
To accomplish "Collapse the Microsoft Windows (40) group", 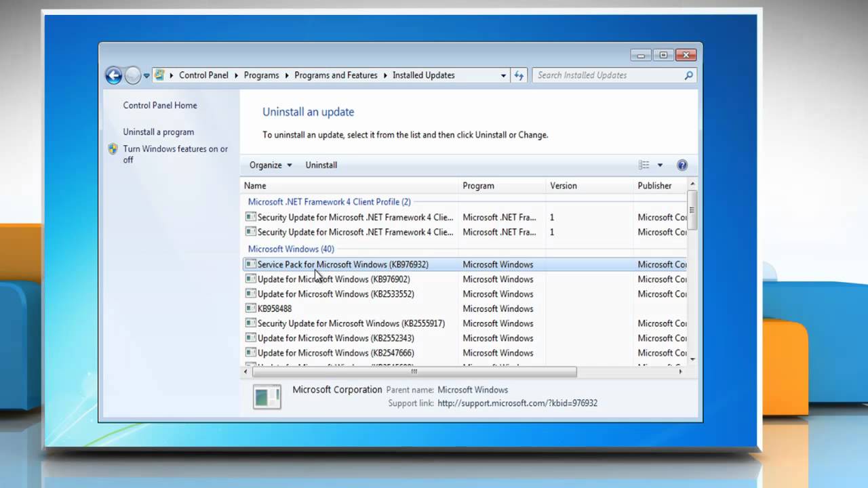I will 291,249.
